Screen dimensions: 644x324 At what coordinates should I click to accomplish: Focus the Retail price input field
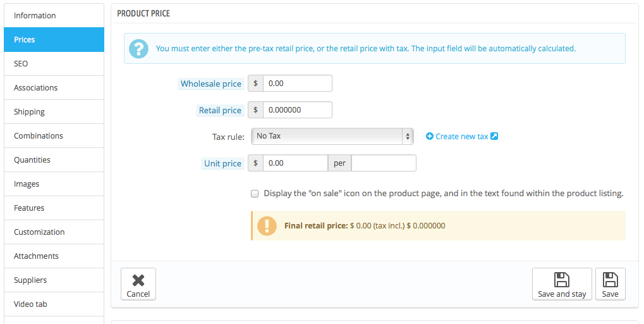click(x=297, y=109)
